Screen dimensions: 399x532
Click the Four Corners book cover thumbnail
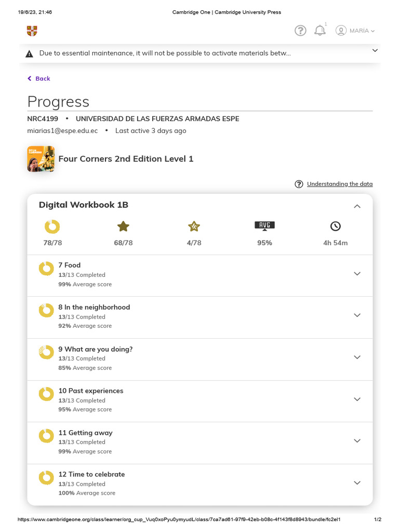pyautogui.click(x=41, y=159)
